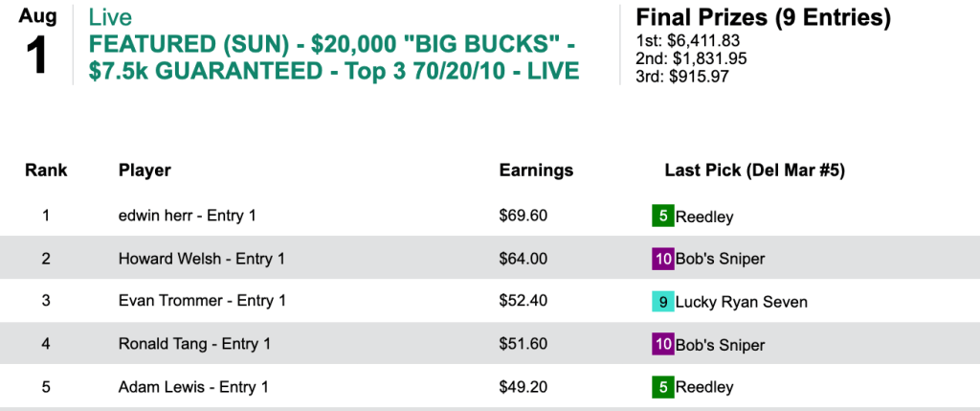Select Reedley pick in edwin herr's row
This screenshot has width=980, height=411.
click(x=704, y=217)
